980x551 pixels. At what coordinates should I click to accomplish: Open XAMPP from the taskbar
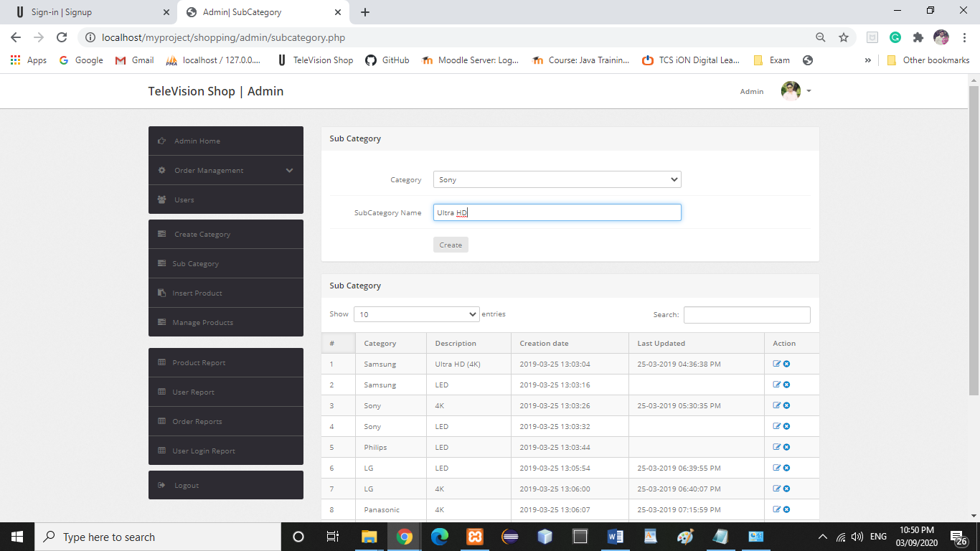tap(474, 537)
